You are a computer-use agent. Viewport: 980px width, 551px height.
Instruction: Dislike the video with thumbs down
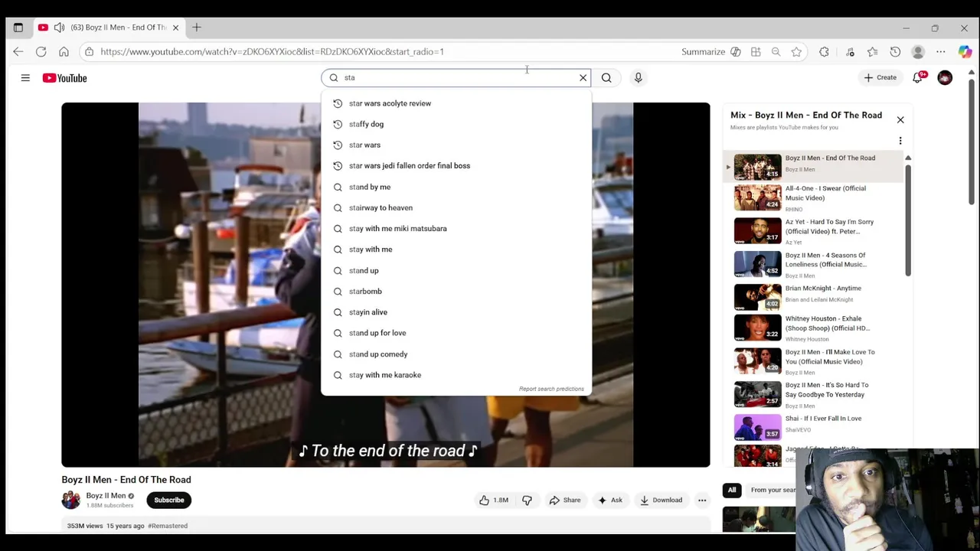[527, 500]
